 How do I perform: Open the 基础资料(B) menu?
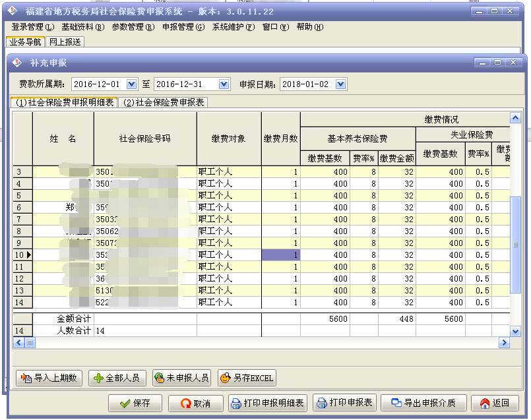83,27
